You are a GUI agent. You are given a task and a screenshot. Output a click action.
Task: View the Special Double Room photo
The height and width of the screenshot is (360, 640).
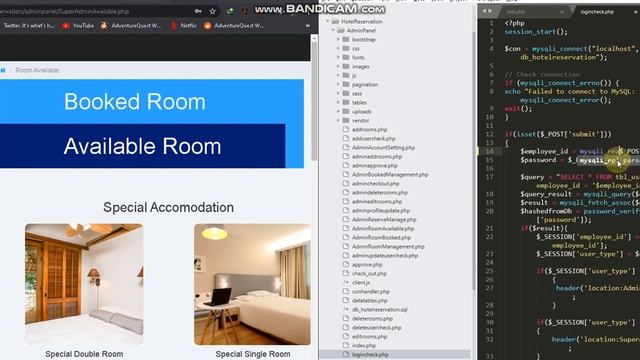click(84, 284)
